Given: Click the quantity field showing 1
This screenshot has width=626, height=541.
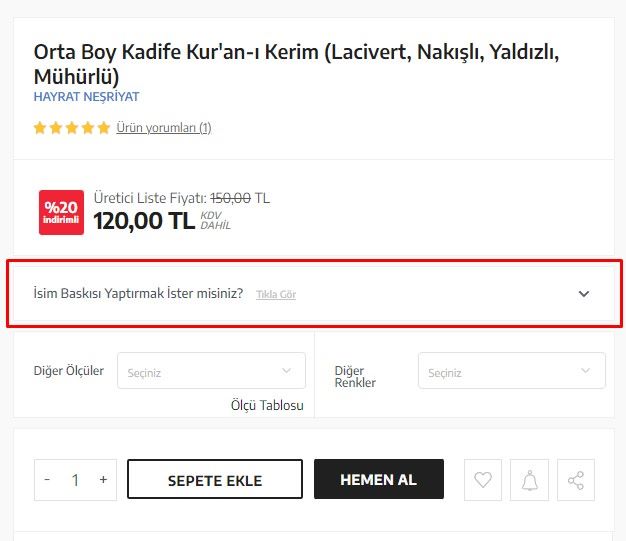Looking at the screenshot, I should coord(75,480).
